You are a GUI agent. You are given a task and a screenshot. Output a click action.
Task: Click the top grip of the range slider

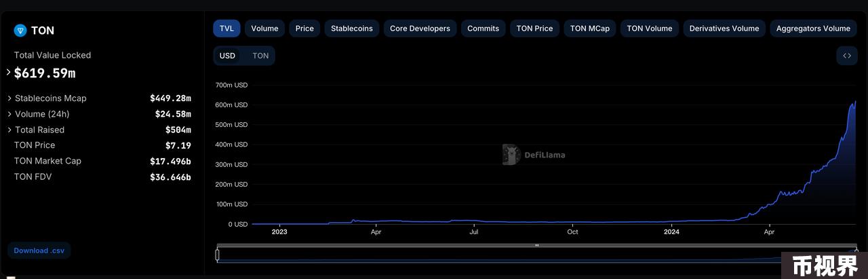point(537,245)
